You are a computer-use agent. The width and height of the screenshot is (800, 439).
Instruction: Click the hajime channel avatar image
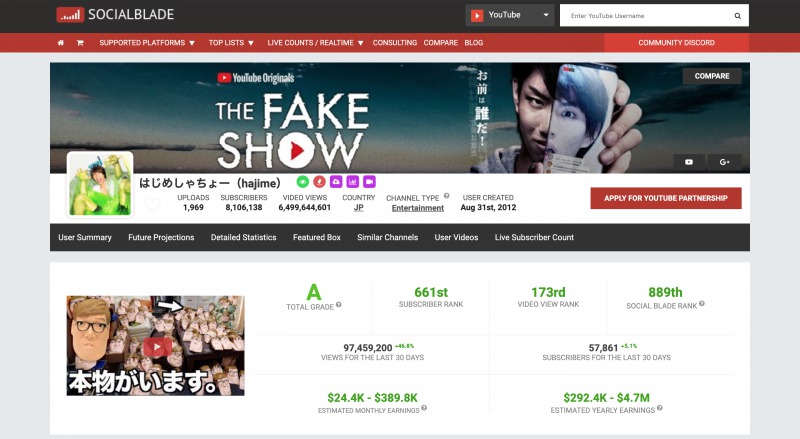click(100, 184)
